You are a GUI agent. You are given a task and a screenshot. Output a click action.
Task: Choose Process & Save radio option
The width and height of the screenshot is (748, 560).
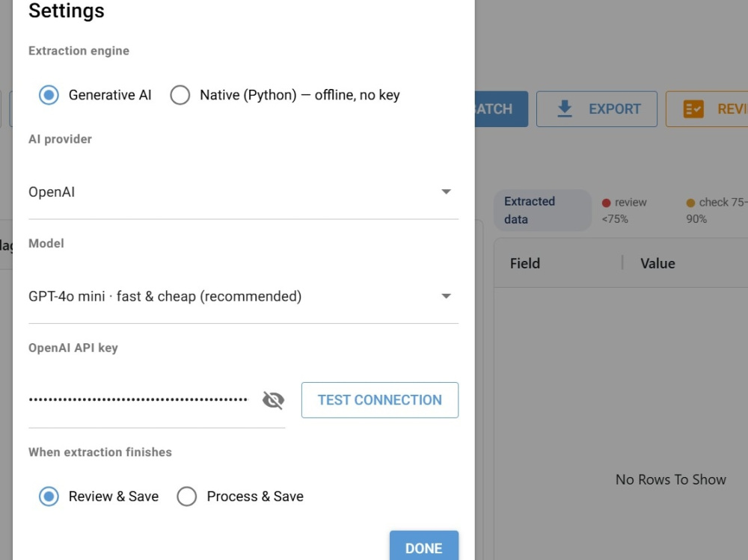pyautogui.click(x=186, y=496)
